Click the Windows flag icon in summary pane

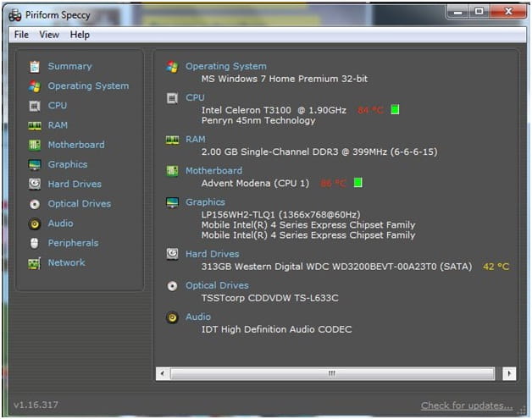point(172,66)
